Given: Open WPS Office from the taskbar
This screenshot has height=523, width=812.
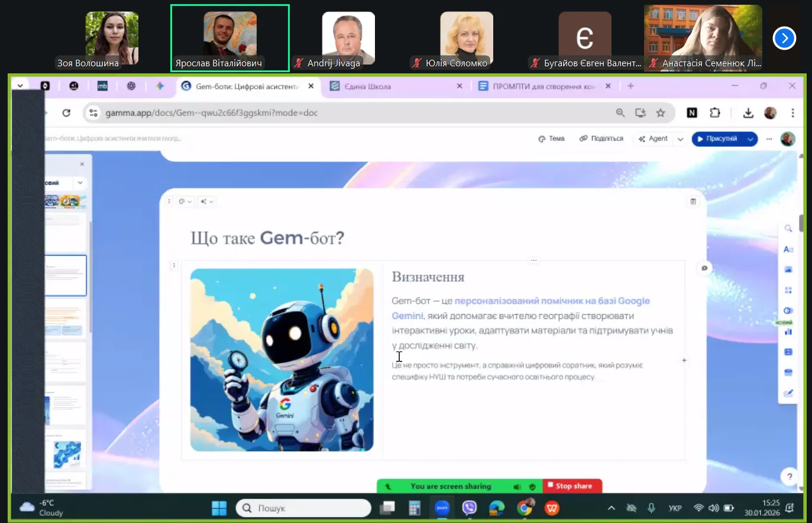Looking at the screenshot, I should [x=552, y=508].
